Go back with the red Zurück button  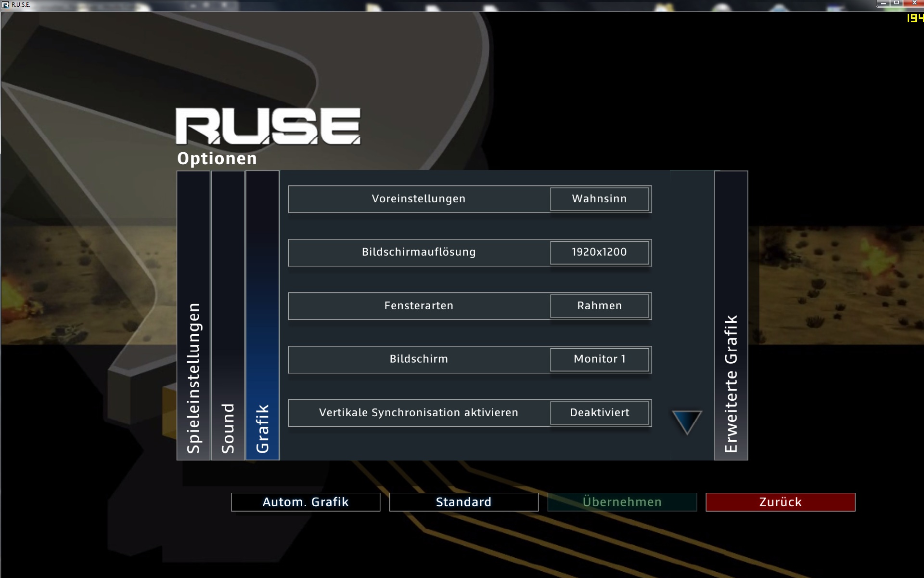[x=780, y=502]
